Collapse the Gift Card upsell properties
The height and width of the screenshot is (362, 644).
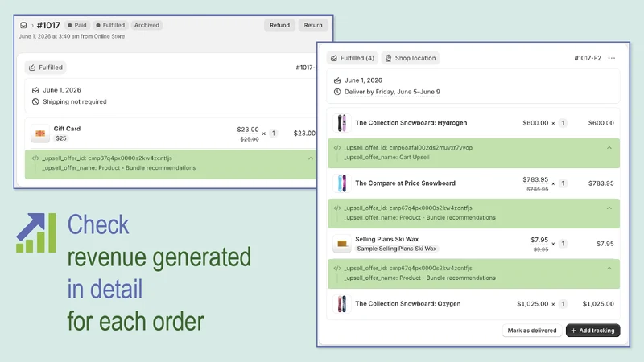coord(311,158)
